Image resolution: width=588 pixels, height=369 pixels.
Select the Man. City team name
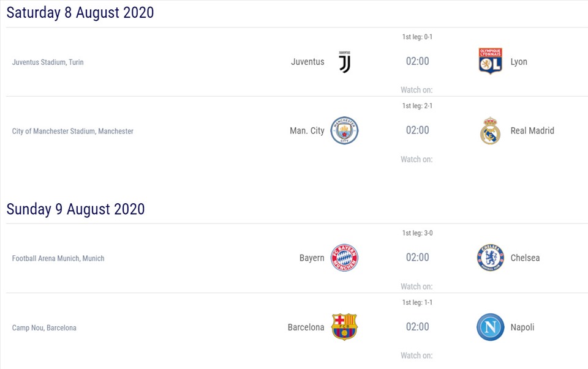pyautogui.click(x=307, y=130)
